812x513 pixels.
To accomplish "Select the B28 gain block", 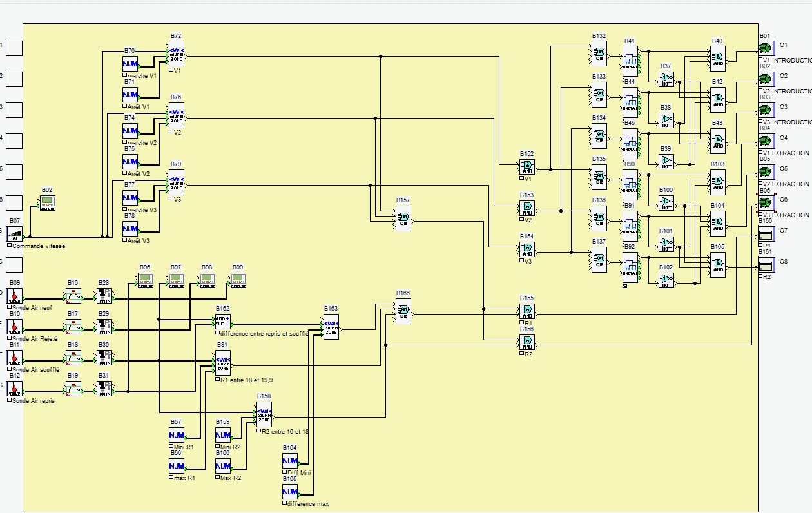I will click(104, 296).
